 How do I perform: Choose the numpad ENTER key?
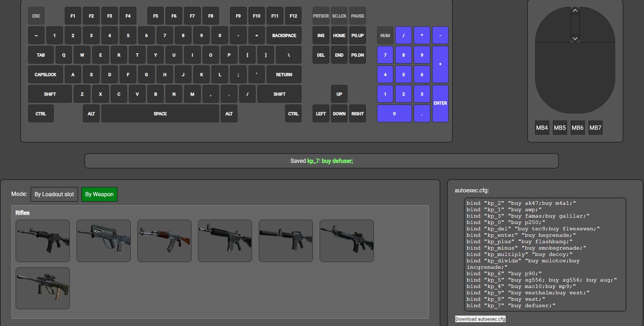pyautogui.click(x=440, y=103)
